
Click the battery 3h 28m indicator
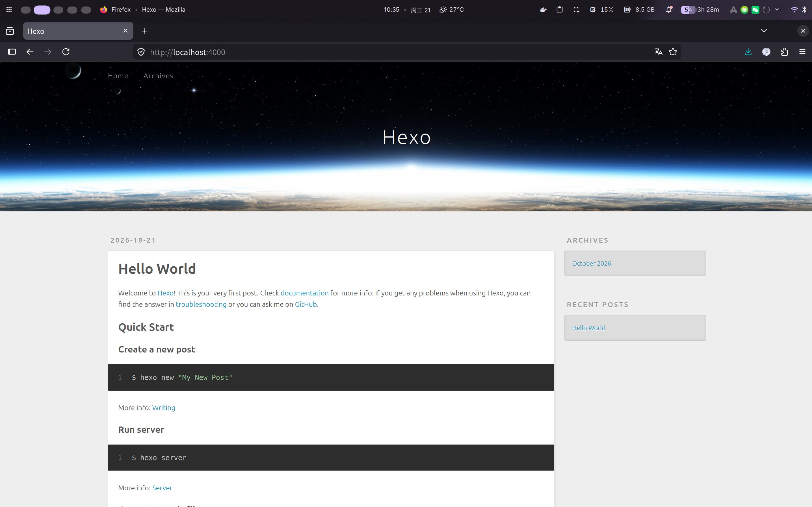[700, 10]
